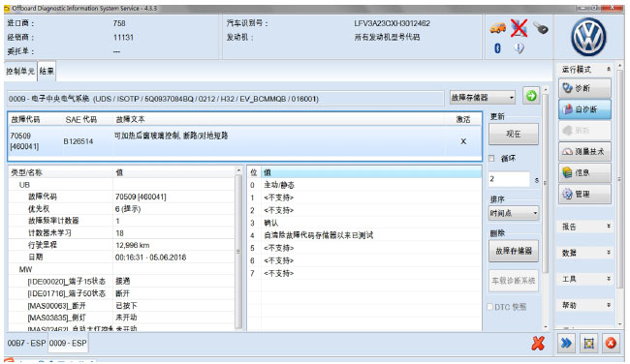Open the 故障存储器 function dropdown
Image resolution: width=630 pixels, height=364 pixels.
click(x=482, y=97)
